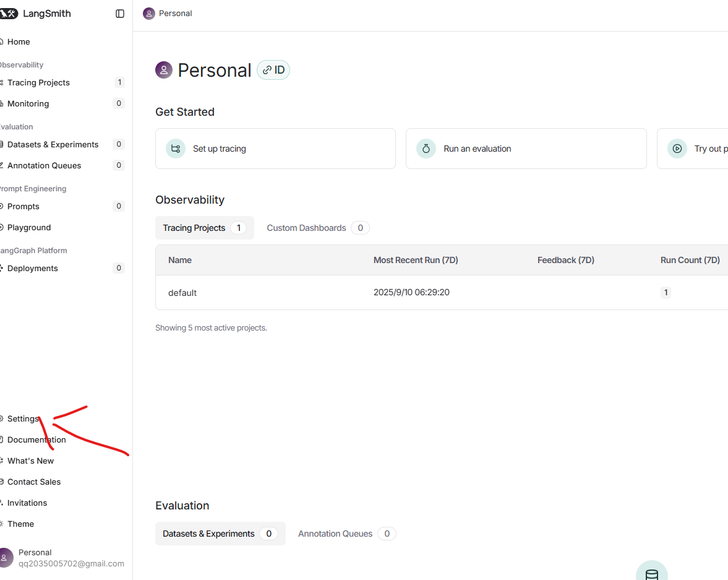The image size is (728, 580).
Task: Open the Personal account menu with email
Action: pos(62,558)
